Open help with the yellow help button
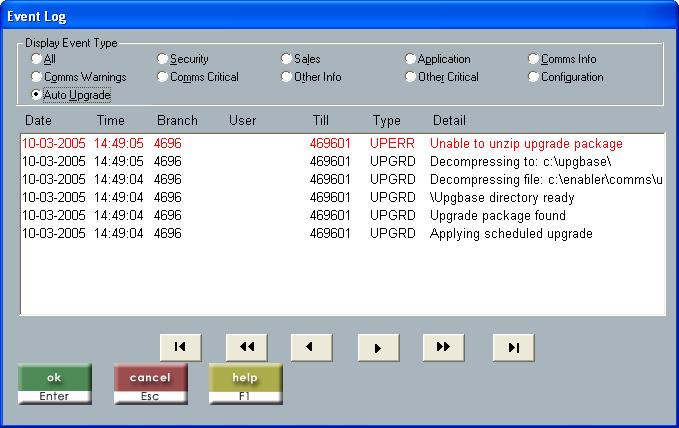 point(246,384)
